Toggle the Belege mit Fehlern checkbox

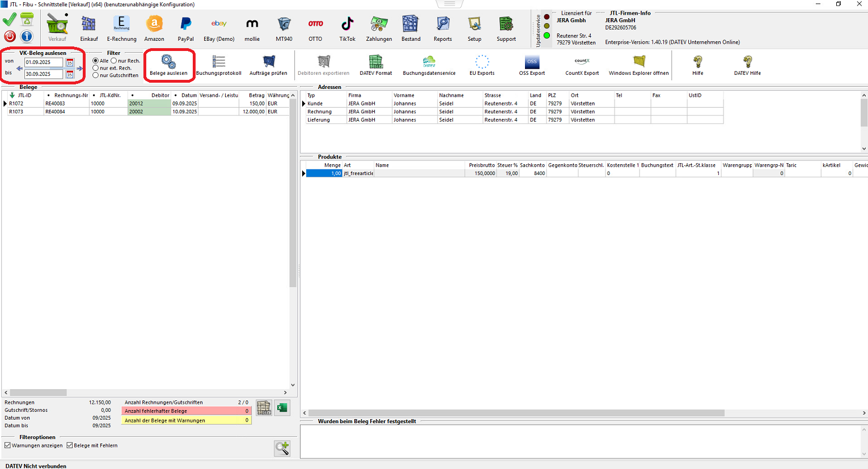(x=70, y=445)
